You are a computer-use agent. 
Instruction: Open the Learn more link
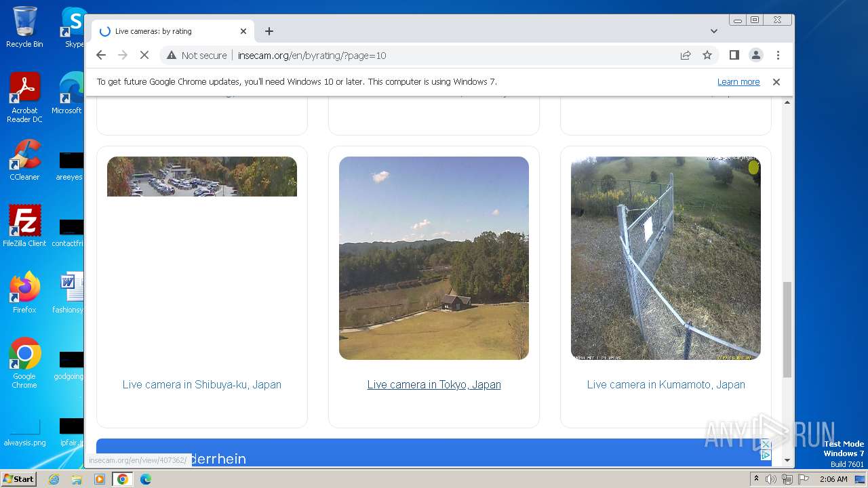738,82
